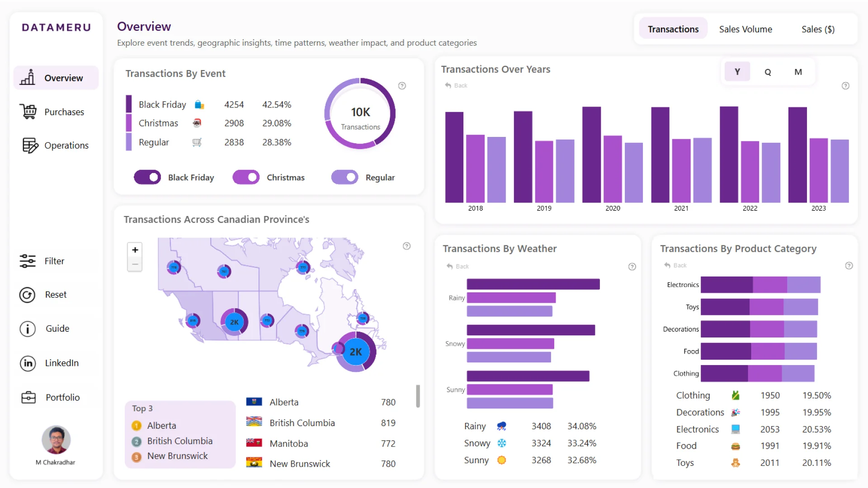Click the 2023 year label

pyautogui.click(x=818, y=208)
